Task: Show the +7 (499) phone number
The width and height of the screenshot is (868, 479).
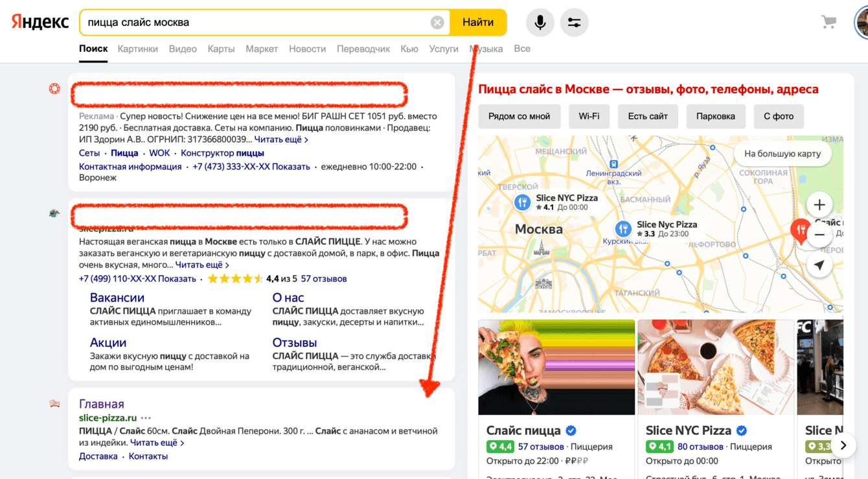Action: pyautogui.click(x=137, y=279)
